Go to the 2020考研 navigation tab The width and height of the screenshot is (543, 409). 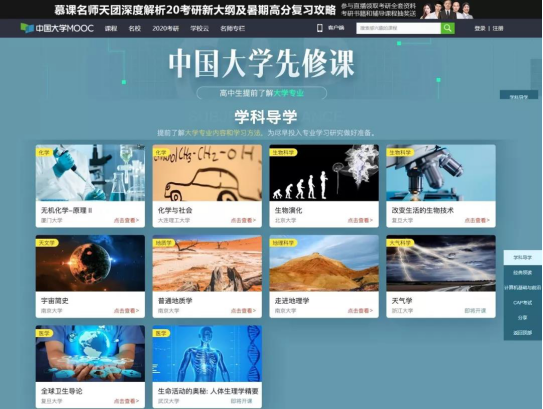(166, 28)
